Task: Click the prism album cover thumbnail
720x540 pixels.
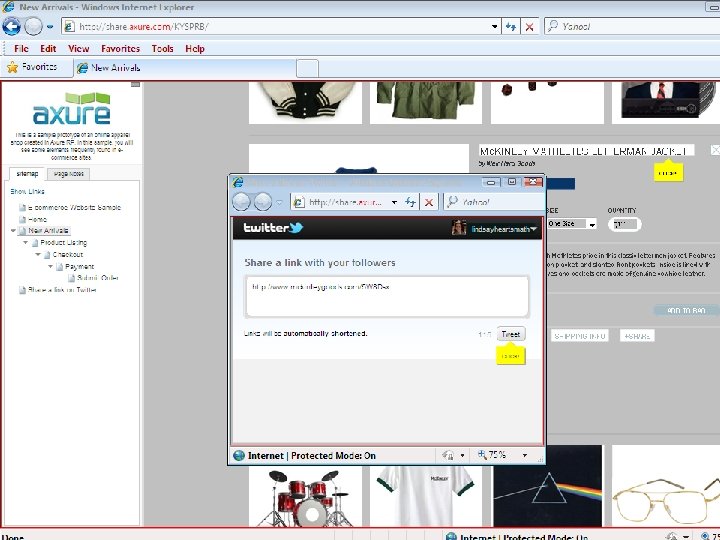Action: (547, 487)
